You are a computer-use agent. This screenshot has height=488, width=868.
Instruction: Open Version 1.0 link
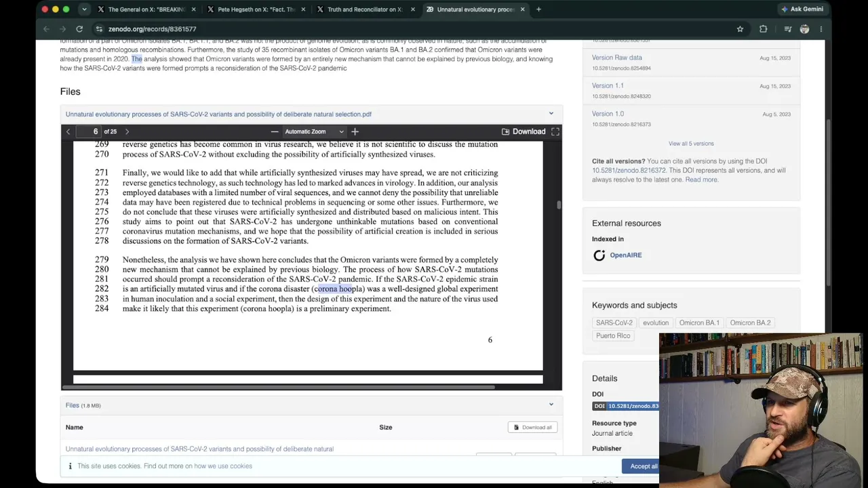(x=608, y=114)
